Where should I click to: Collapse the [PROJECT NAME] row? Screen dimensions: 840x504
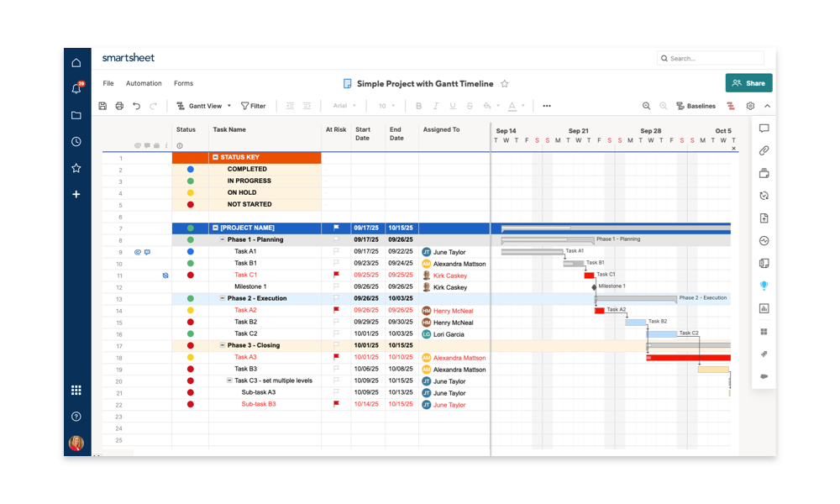[x=215, y=228]
